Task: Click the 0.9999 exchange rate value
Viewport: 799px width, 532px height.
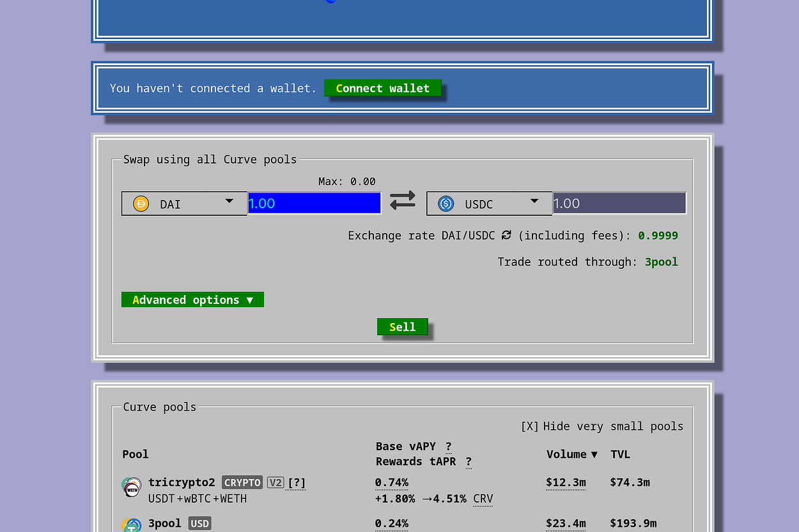Action: click(x=658, y=236)
